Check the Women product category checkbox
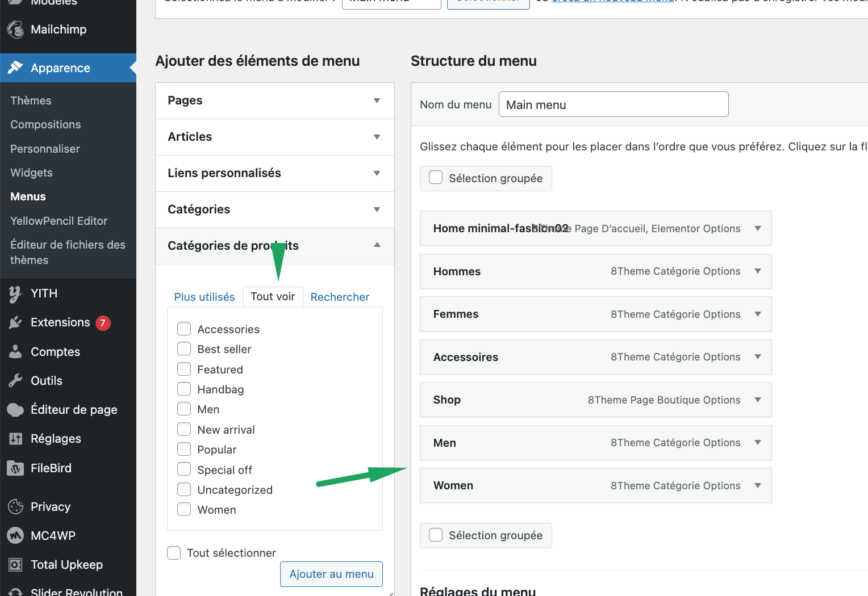868x596 pixels. tap(184, 509)
